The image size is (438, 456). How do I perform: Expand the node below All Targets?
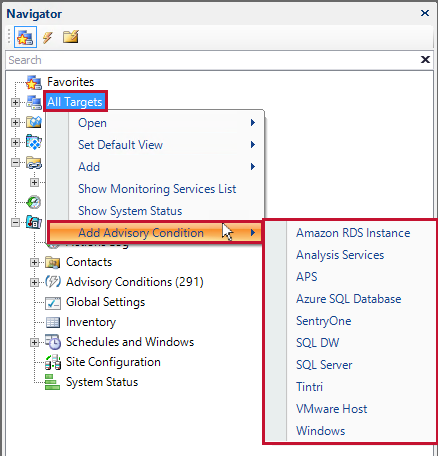point(15,122)
